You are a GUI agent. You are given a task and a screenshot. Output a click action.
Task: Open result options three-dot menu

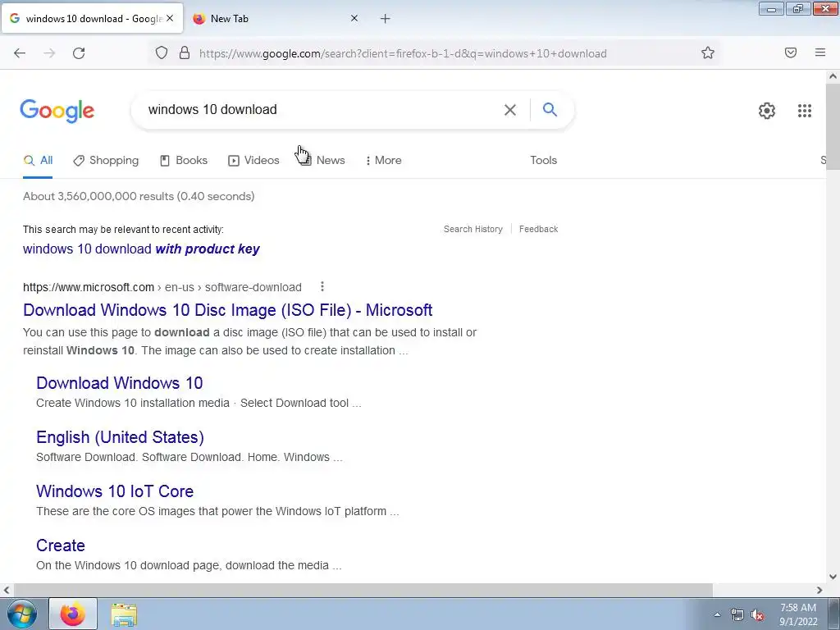click(322, 286)
